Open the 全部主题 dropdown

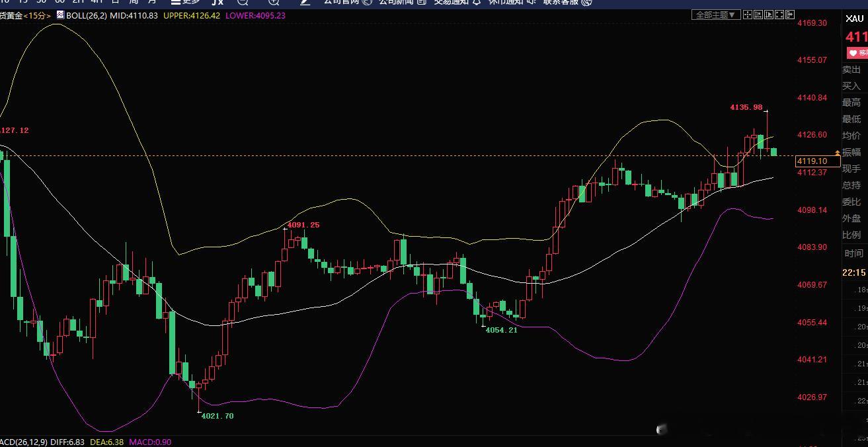(x=715, y=15)
